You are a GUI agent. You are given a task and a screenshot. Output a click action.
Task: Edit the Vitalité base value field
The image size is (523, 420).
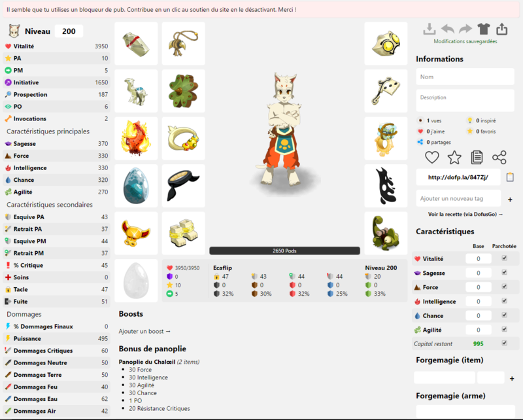pos(479,259)
